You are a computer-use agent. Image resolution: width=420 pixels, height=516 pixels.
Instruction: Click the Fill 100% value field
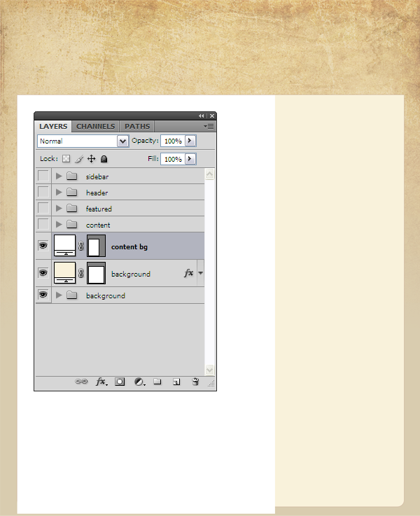(173, 159)
